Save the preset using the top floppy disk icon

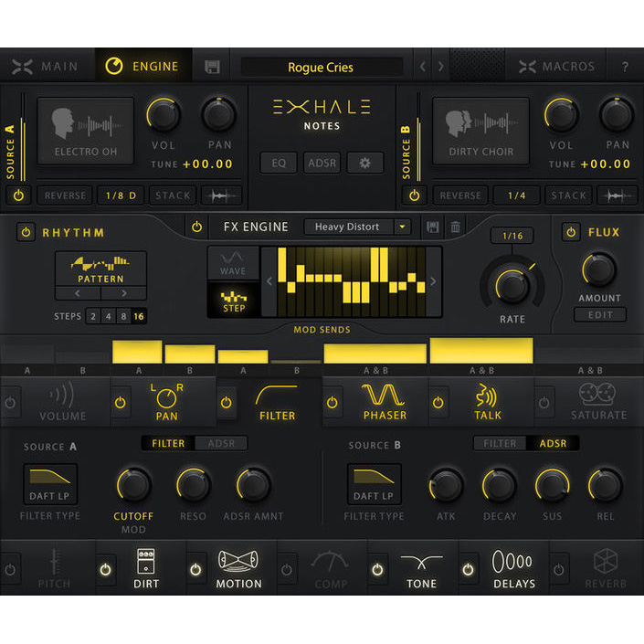click(x=212, y=67)
